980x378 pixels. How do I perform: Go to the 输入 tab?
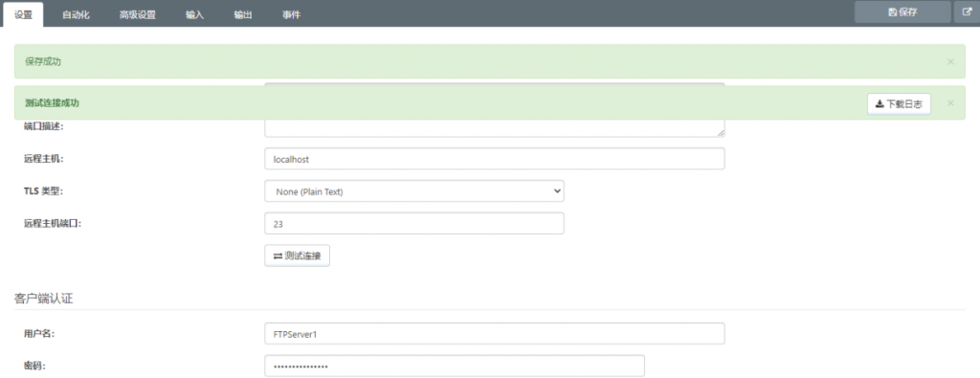195,15
